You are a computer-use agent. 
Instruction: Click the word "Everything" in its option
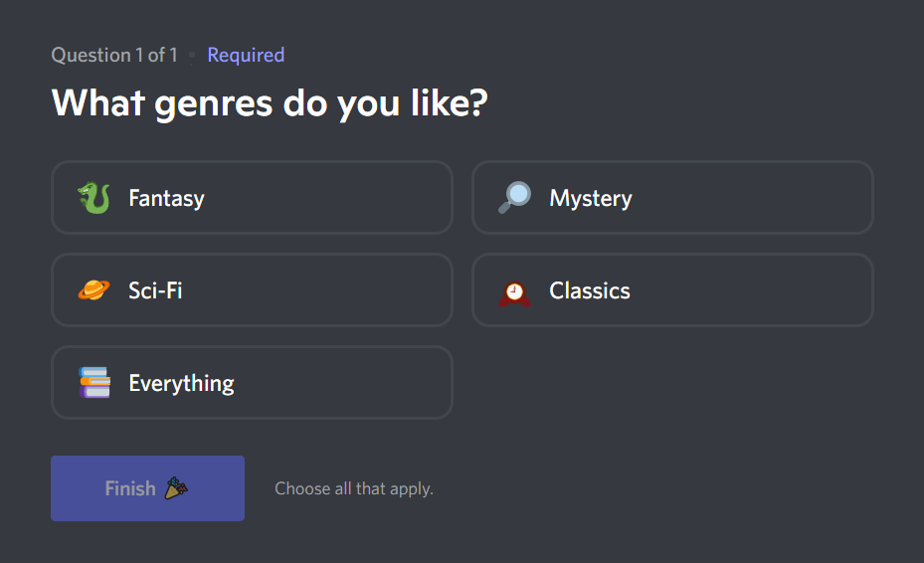(x=181, y=383)
